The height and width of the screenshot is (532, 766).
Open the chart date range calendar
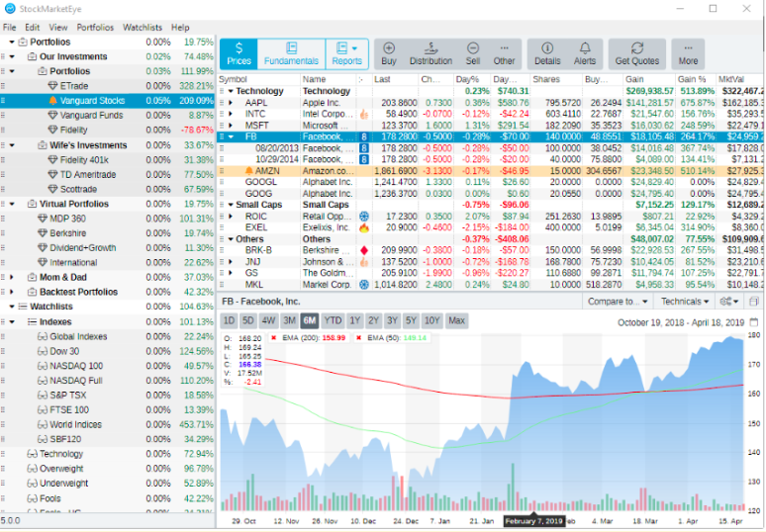click(754, 322)
